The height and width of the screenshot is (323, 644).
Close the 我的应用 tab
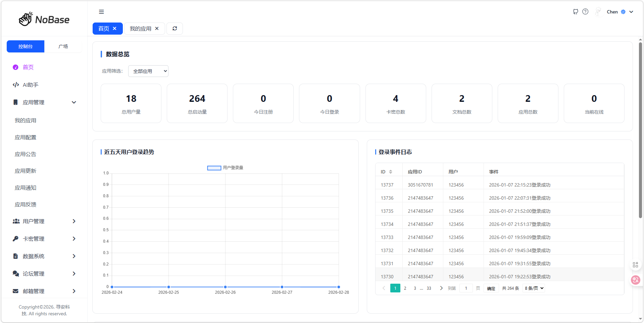(157, 29)
